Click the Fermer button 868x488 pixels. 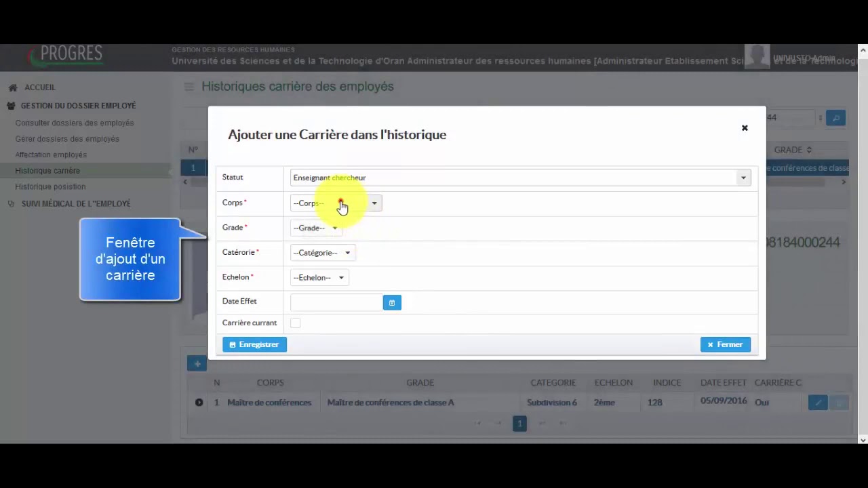pyautogui.click(x=725, y=344)
